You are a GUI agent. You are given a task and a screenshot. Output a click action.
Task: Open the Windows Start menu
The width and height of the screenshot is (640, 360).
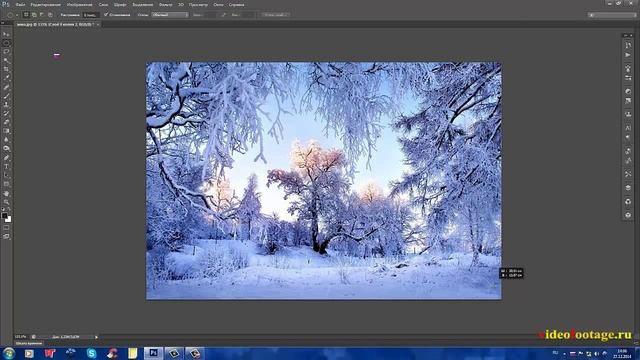coord(9,353)
